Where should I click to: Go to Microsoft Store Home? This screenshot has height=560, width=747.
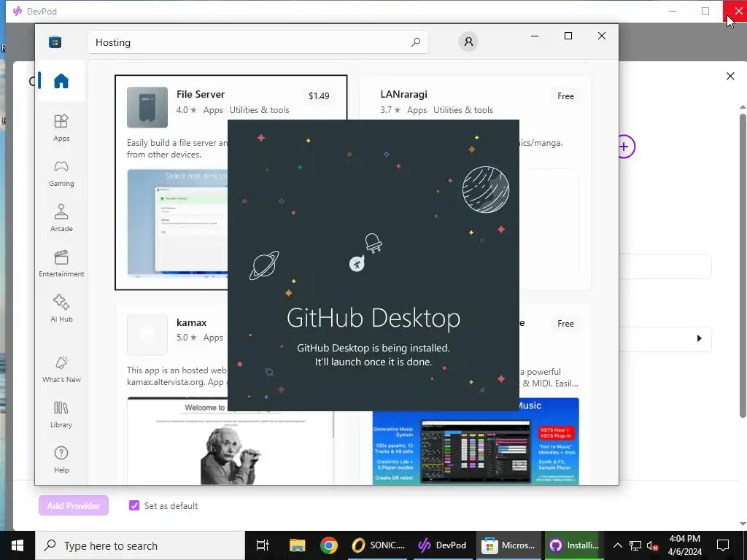[61, 81]
